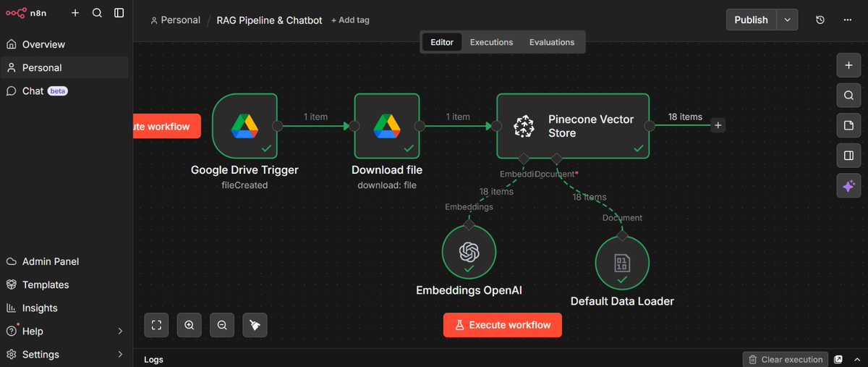
Task: Click the partially visible red execute workflow trigger button
Action: coord(167,126)
